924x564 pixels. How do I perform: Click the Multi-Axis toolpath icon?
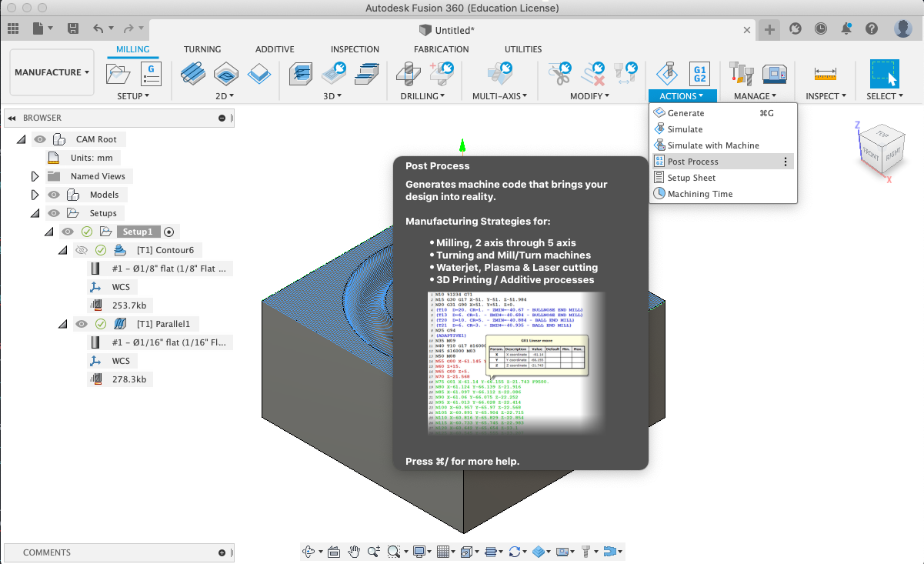[x=501, y=74]
